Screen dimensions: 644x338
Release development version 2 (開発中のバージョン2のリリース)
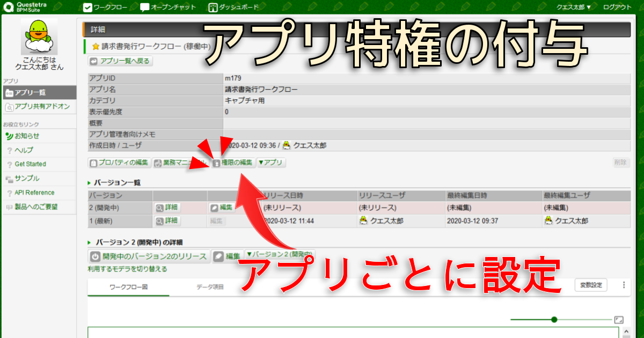coord(149,256)
